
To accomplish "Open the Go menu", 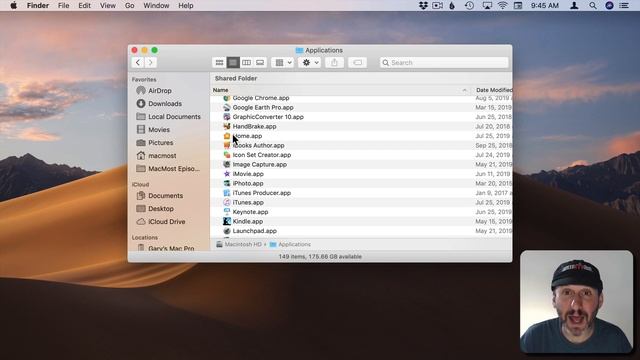I will (129, 6).
